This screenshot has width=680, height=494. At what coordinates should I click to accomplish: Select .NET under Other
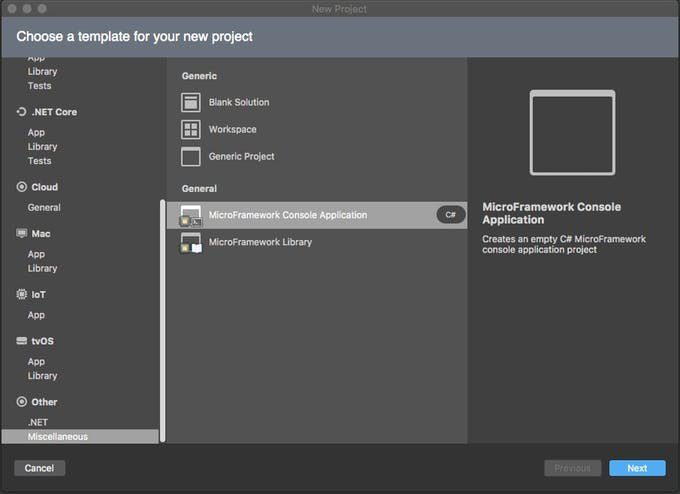38,422
